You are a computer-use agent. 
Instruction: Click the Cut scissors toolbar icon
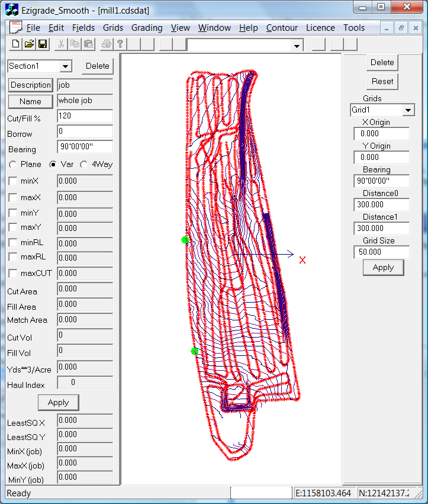(61, 44)
